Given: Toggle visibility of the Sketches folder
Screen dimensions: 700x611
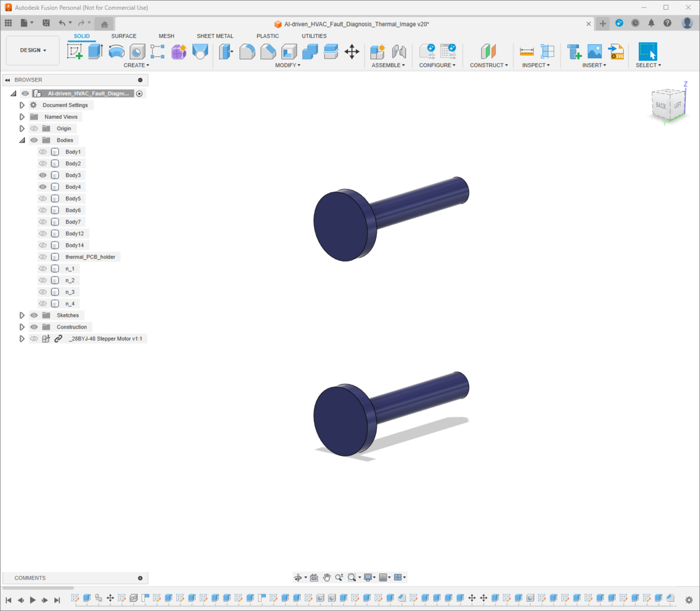Looking at the screenshot, I should 34,315.
